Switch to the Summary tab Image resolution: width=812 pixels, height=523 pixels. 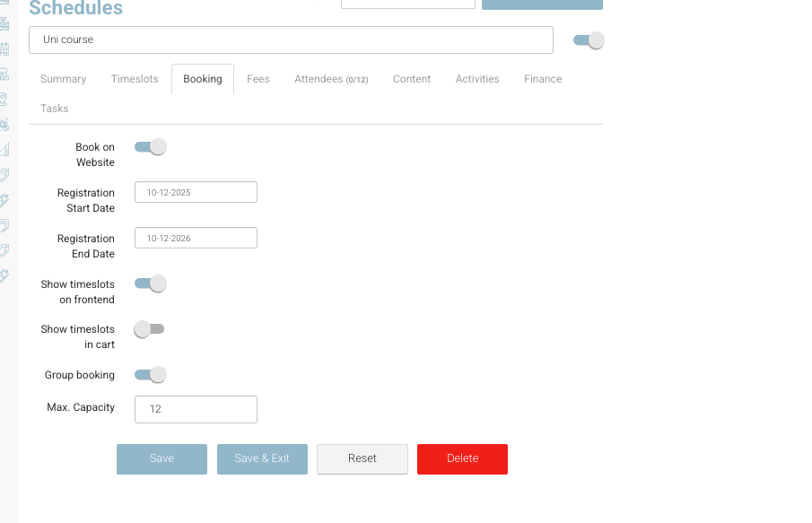(63, 79)
